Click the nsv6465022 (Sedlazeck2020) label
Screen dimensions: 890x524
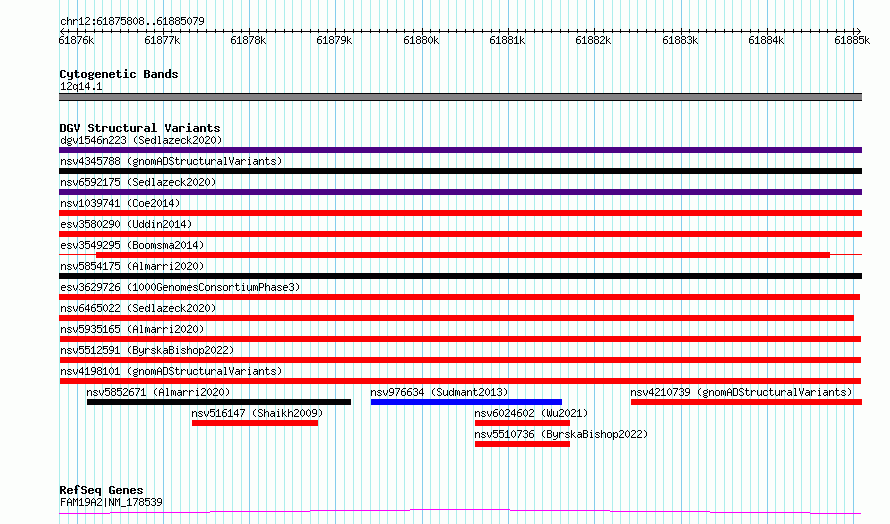138,308
